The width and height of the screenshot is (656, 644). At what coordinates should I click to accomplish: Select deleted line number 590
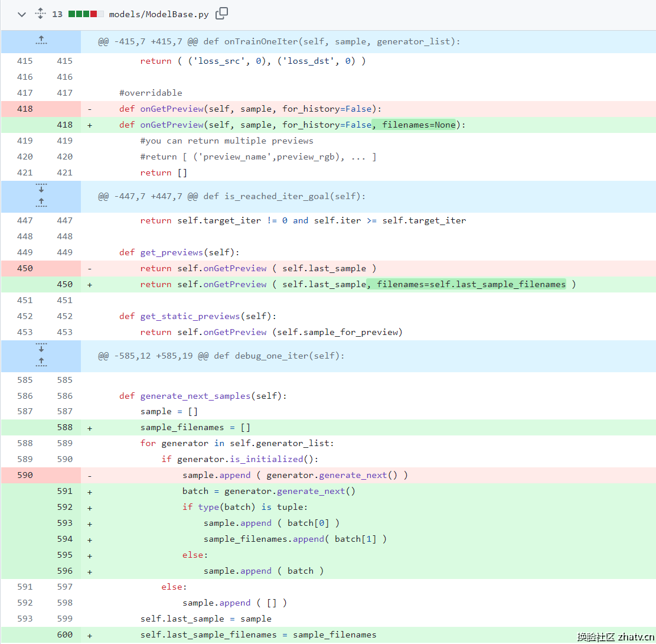tap(25, 475)
